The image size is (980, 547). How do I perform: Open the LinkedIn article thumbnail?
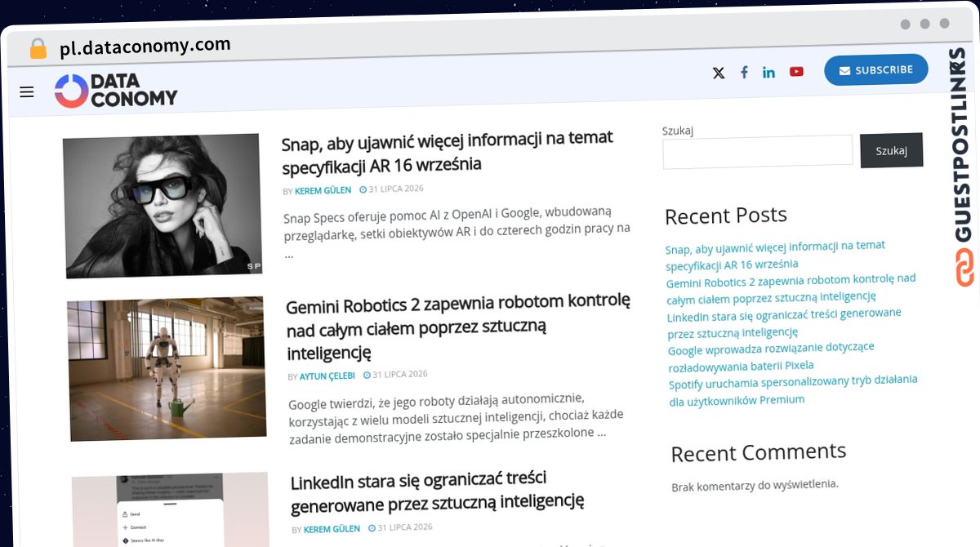(171, 509)
